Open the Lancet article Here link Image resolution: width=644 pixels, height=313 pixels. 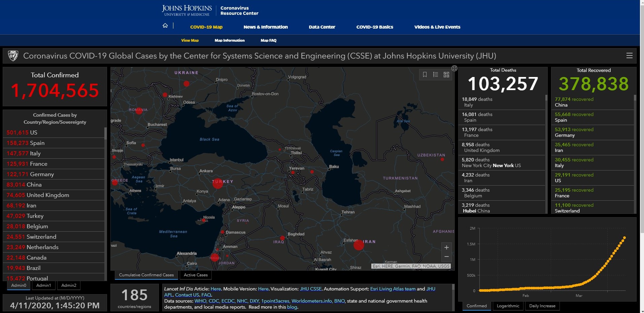pos(215,289)
